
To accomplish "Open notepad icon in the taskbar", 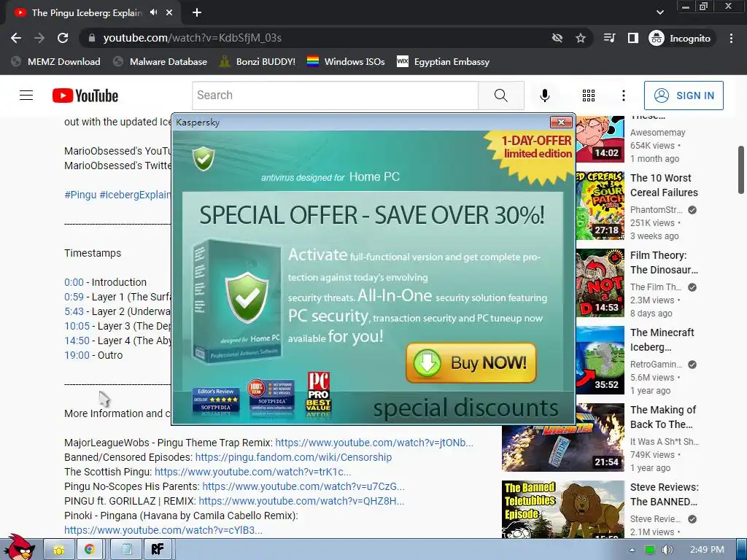I will pos(127,550).
